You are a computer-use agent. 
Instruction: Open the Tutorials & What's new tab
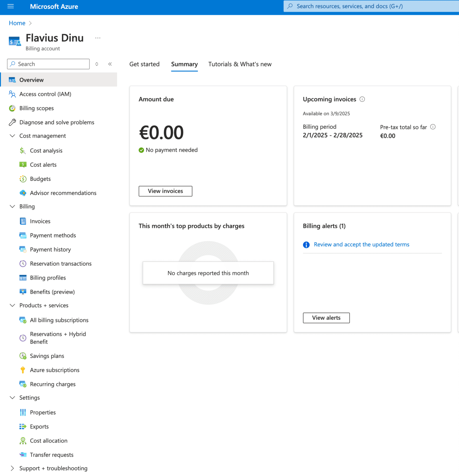coord(240,64)
